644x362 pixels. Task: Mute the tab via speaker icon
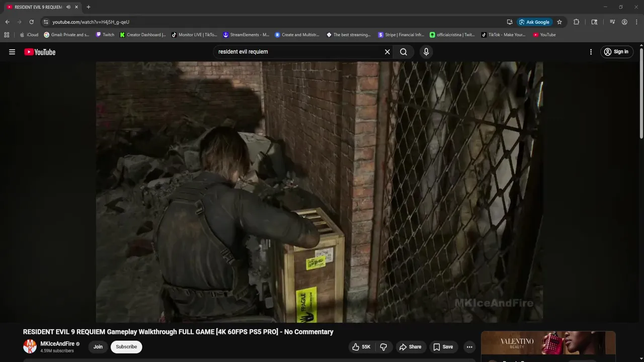[x=68, y=7]
